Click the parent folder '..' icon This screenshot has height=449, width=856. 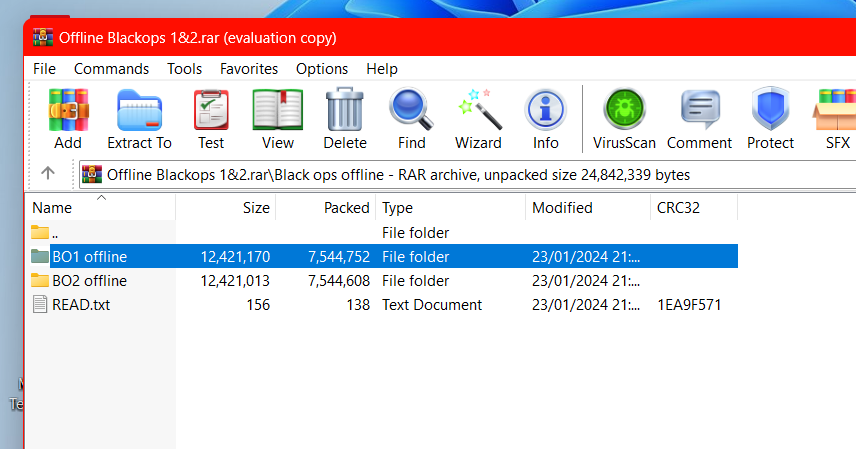coord(39,232)
